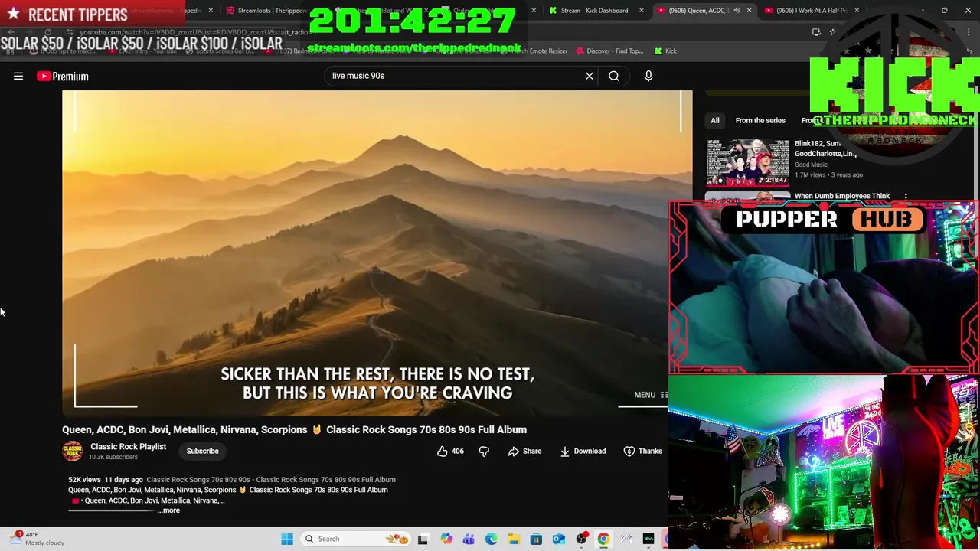Open the Classic Rock Playlist channel name
Image resolution: width=980 pixels, height=551 pixels.
128,447
